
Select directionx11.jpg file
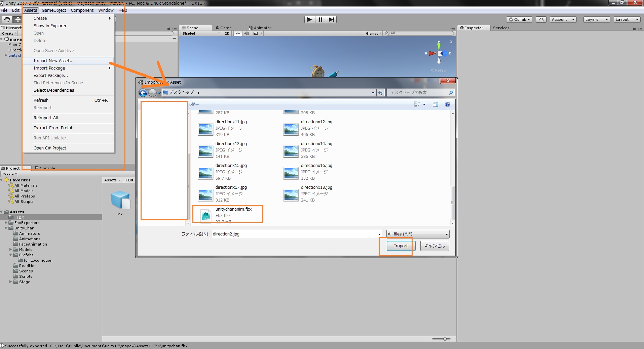tap(223, 128)
